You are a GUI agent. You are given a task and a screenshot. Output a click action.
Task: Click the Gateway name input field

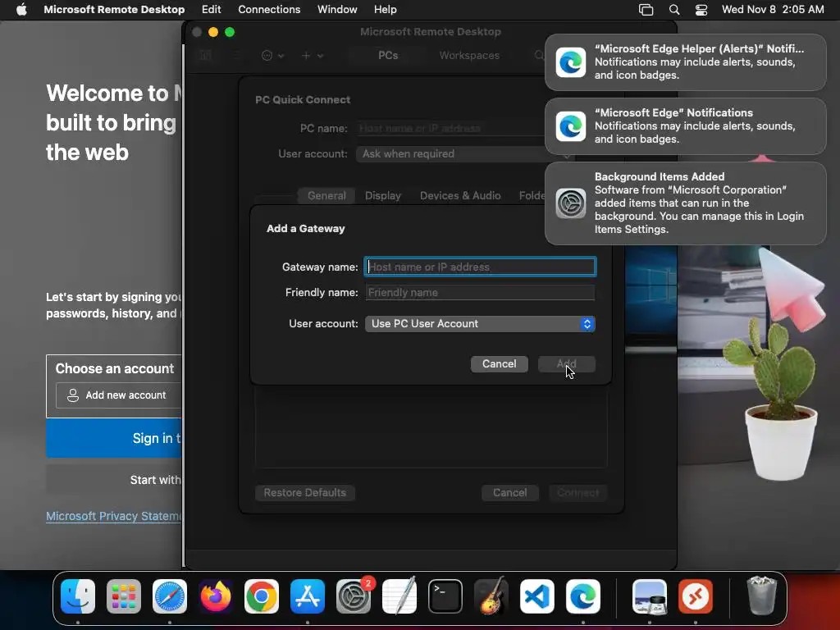pyautogui.click(x=480, y=267)
